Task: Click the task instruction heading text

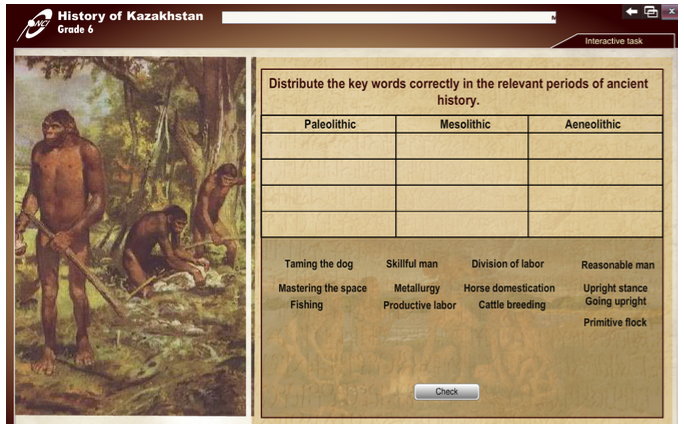Action: coord(458,92)
